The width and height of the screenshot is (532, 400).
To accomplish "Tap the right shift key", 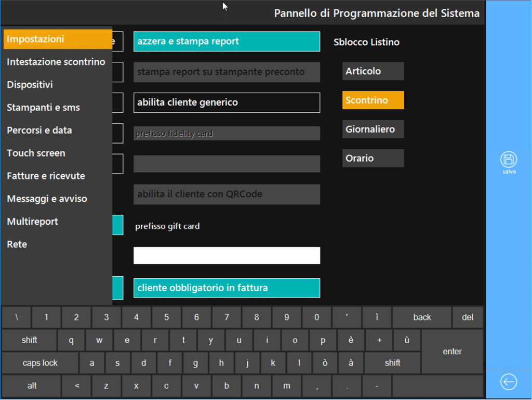I will tap(392, 363).
